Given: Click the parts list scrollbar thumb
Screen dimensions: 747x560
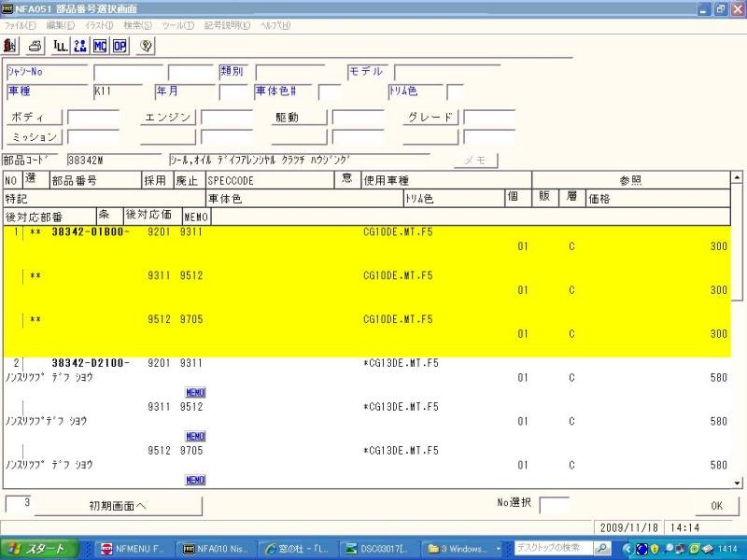Looking at the screenshot, I should click(x=737, y=243).
